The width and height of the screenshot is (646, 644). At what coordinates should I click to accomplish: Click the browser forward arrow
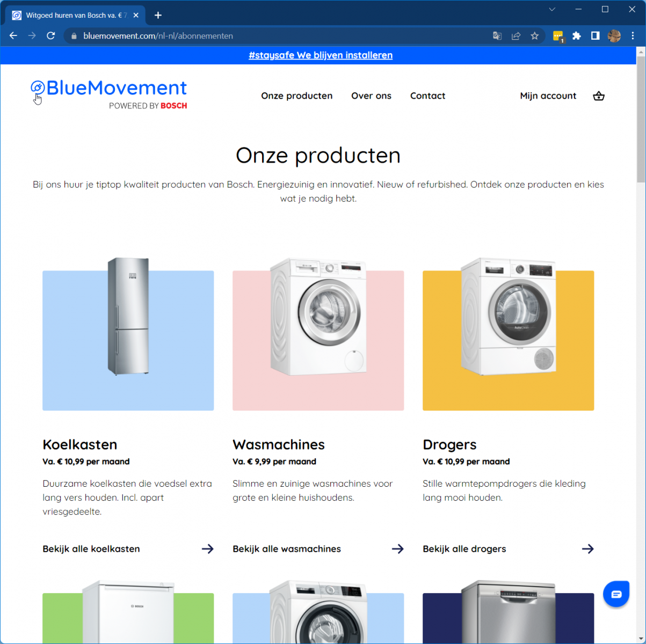tap(32, 36)
